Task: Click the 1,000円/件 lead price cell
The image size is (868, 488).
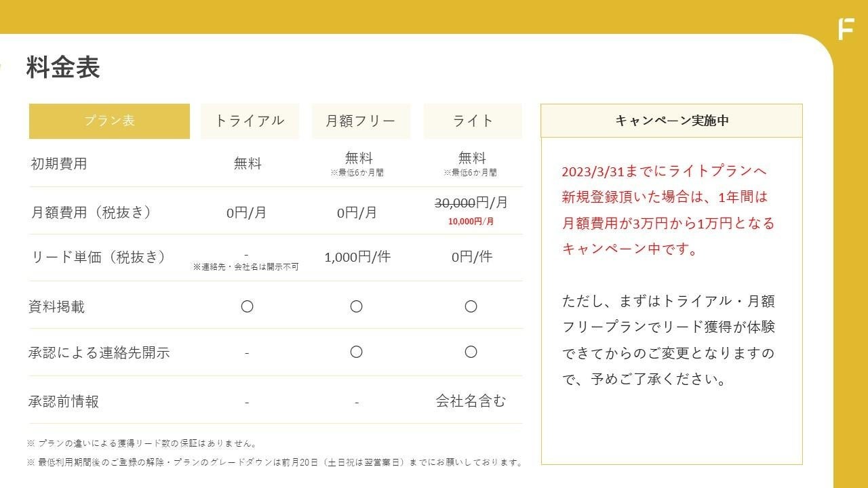Action: click(x=357, y=257)
